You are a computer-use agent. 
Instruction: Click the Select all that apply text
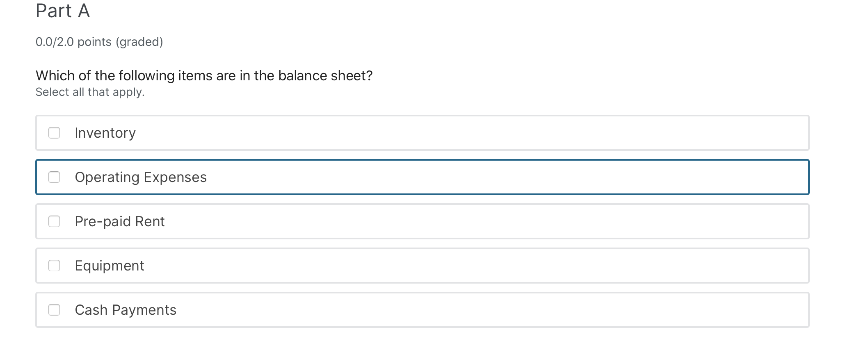(90, 92)
